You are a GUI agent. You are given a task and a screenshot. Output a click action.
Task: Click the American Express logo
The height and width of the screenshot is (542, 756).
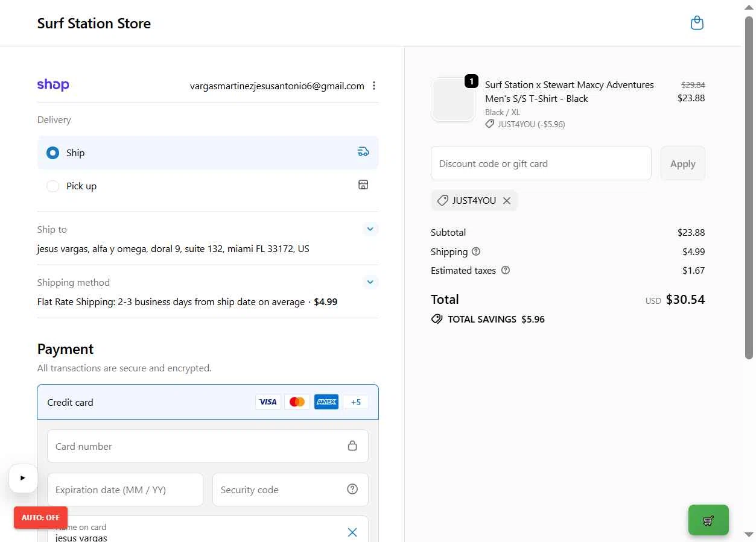click(326, 402)
